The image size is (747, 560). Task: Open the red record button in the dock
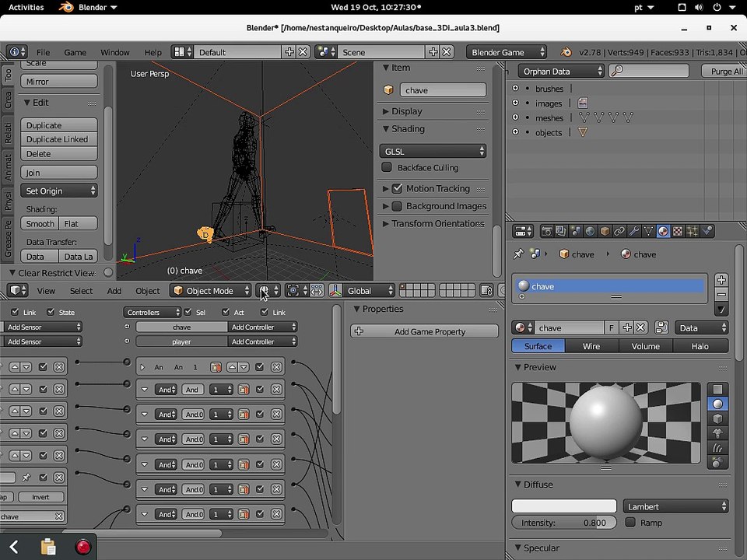coord(83,546)
